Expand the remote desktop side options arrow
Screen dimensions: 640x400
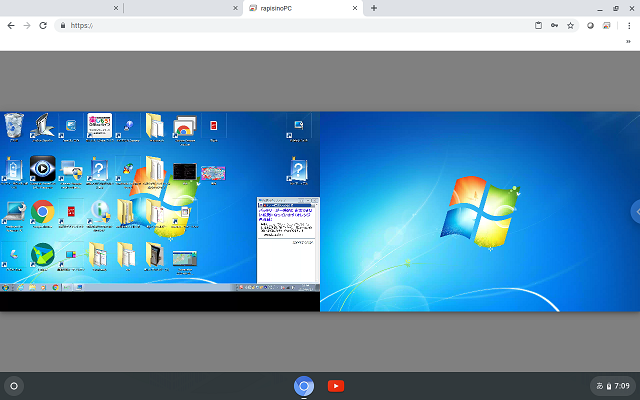pyautogui.click(x=636, y=211)
